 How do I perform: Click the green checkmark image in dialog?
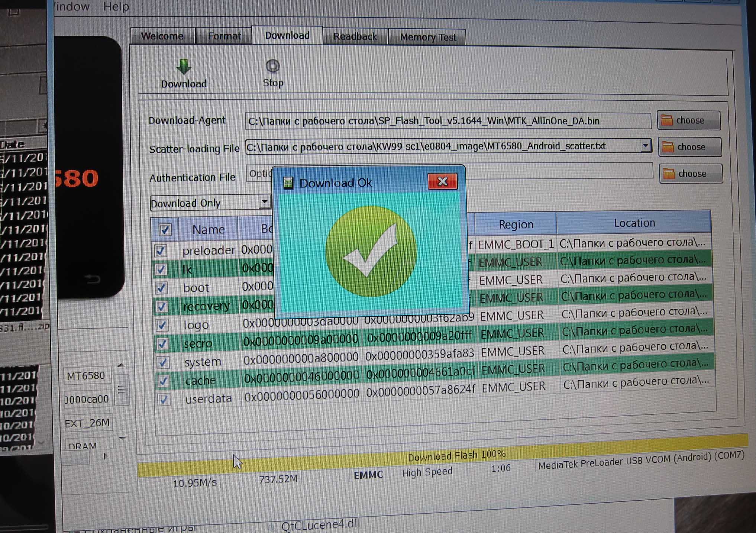pos(371,251)
